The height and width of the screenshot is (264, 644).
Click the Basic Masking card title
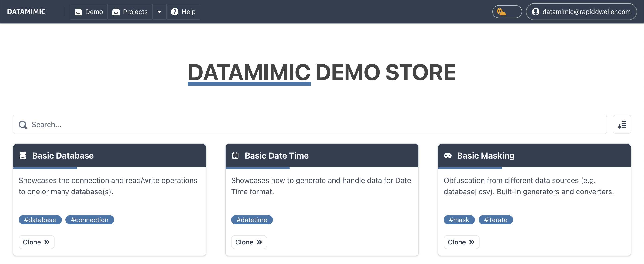(486, 155)
